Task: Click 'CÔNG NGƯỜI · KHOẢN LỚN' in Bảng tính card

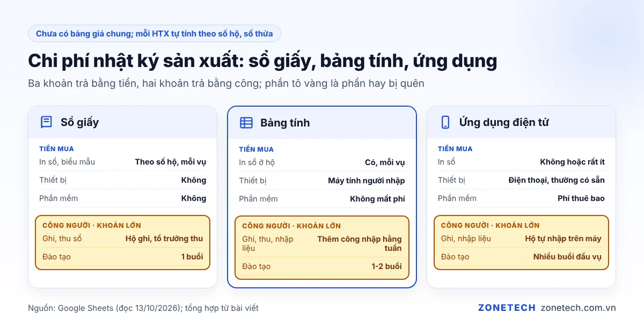Action: [x=291, y=226]
